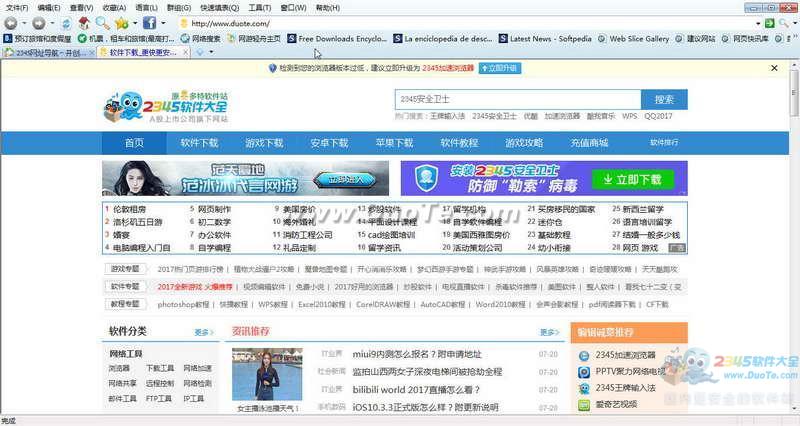Click the 2345加速浏览器 icon in editor picks
800x426 pixels.
[584, 355]
